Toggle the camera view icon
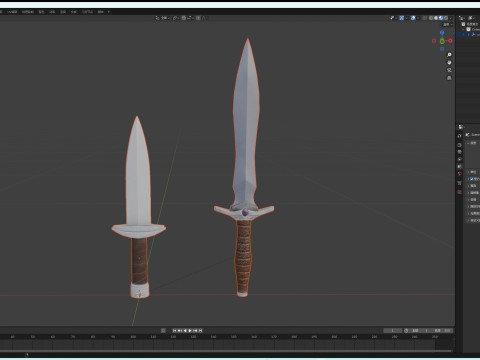 pyautogui.click(x=449, y=70)
